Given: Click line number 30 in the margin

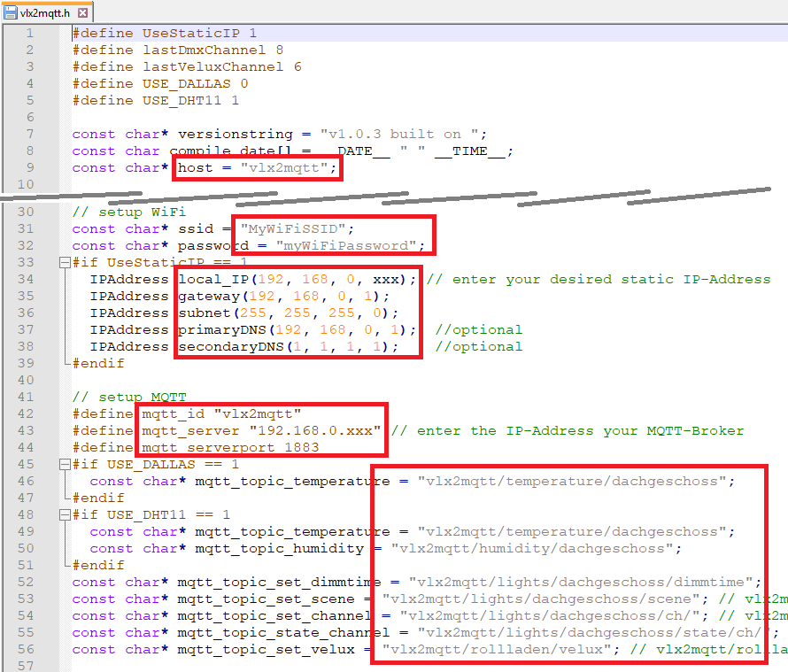Looking at the screenshot, I should click(25, 212).
